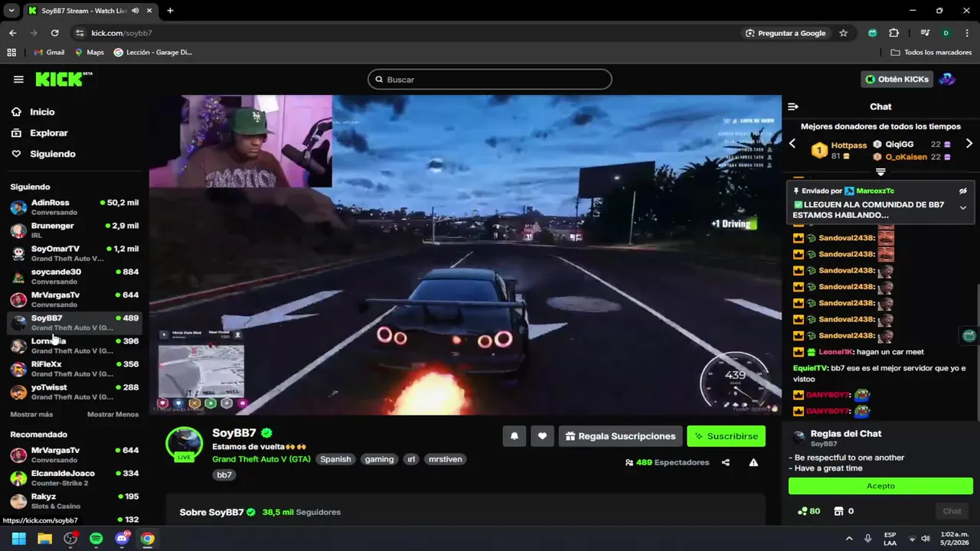Click the stream video player
The height and width of the screenshot is (551, 980).
465,255
